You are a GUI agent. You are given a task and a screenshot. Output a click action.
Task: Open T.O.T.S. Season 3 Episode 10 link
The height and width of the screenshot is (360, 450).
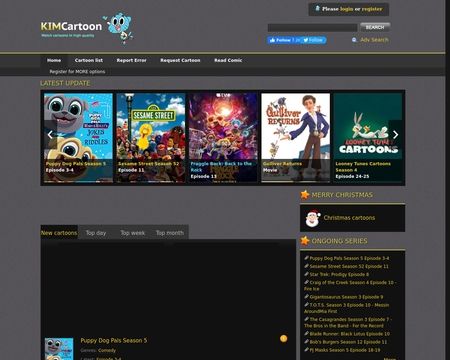tap(347, 308)
